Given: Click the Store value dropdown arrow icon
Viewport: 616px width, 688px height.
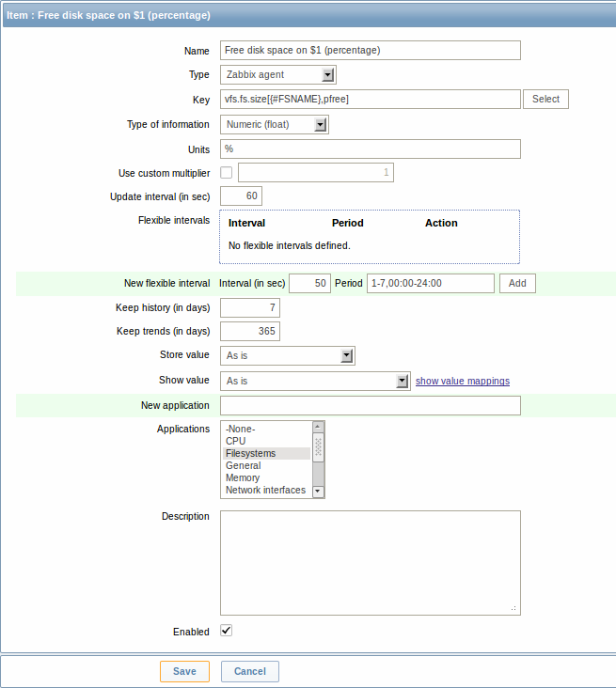Looking at the screenshot, I should (x=346, y=356).
